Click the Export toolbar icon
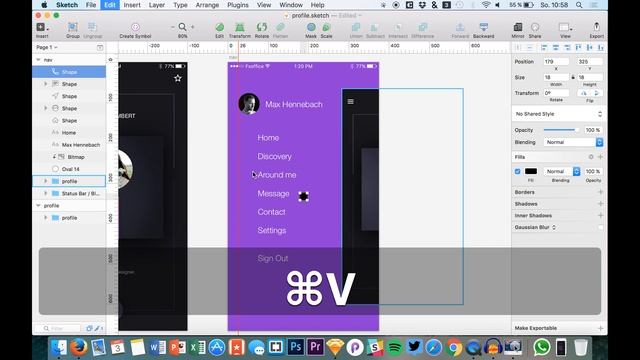This screenshot has width=640, height=360. [596, 27]
